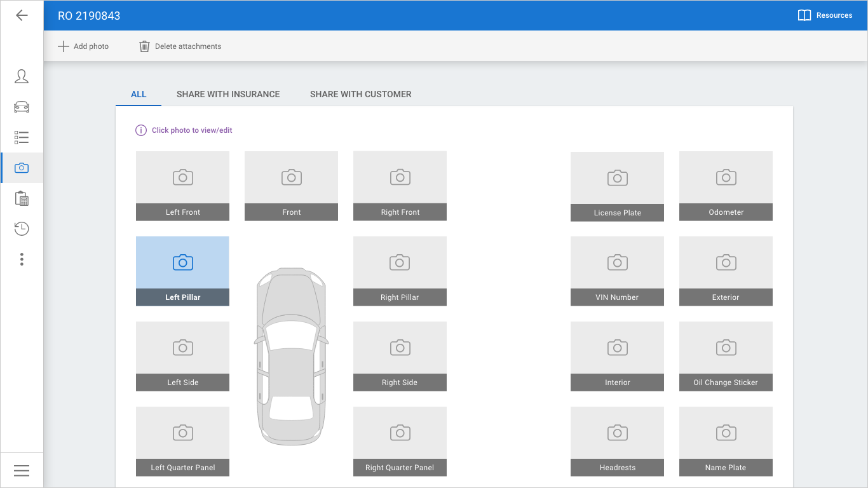Open the history clock sidebar icon

pos(22,229)
